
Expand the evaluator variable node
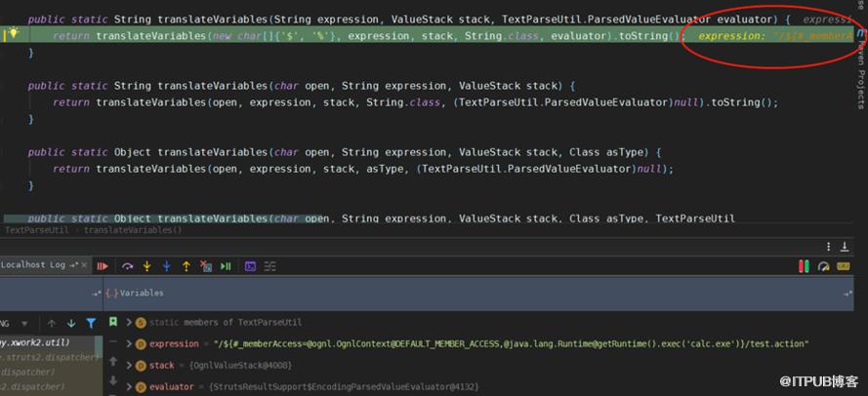pos(129,386)
